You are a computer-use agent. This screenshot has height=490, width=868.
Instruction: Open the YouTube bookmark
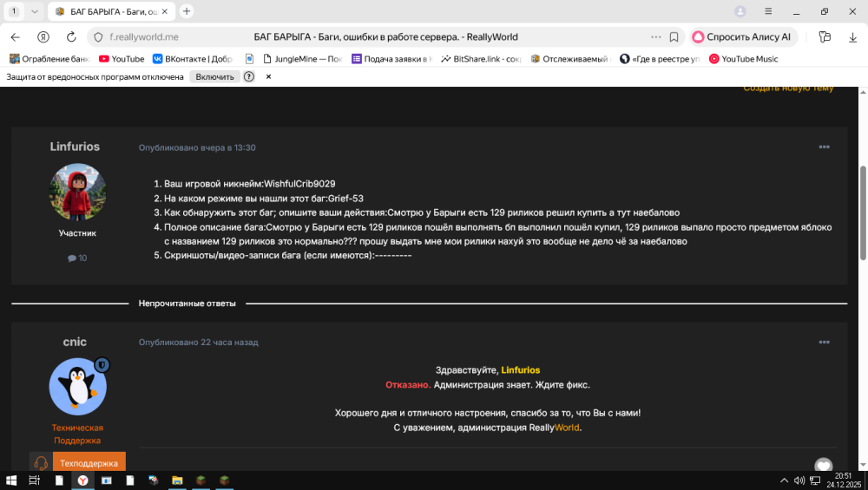122,59
